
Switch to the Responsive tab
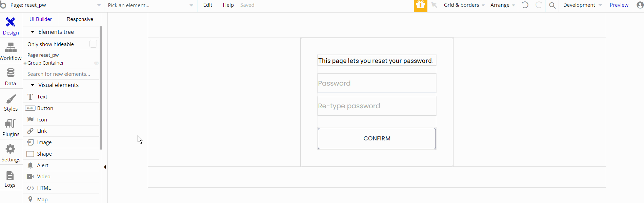pos(80,19)
